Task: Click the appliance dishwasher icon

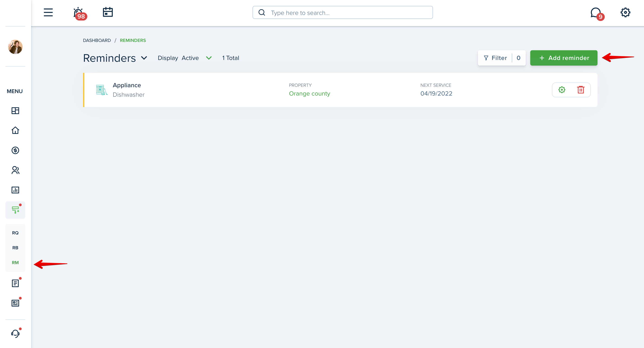Action: click(x=102, y=90)
